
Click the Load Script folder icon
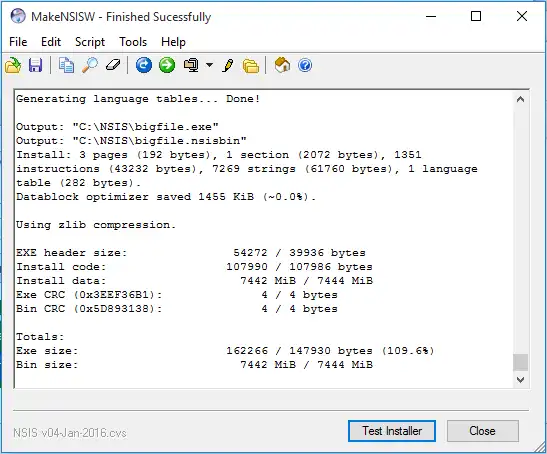click(x=13, y=65)
